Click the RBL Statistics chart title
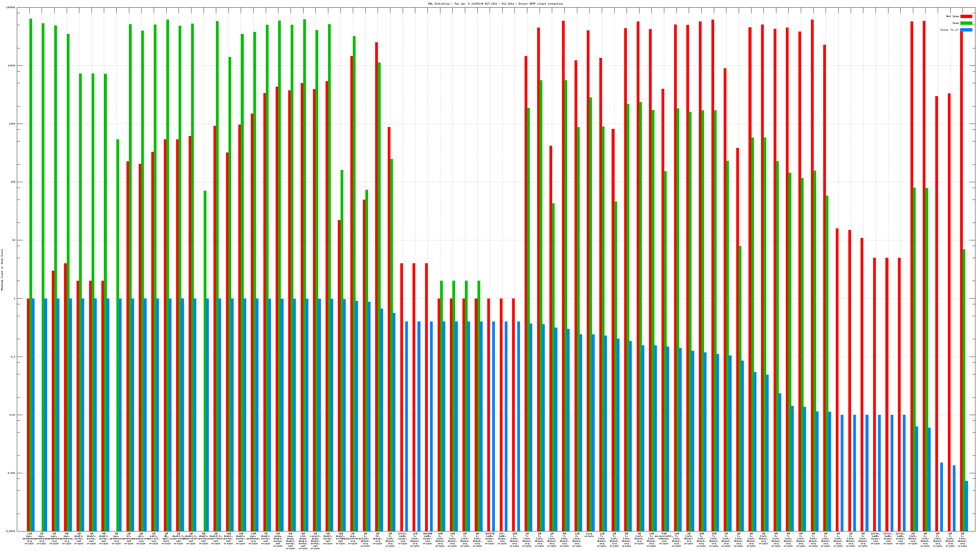Image resolution: width=980 pixels, height=551 pixels. tap(495, 4)
